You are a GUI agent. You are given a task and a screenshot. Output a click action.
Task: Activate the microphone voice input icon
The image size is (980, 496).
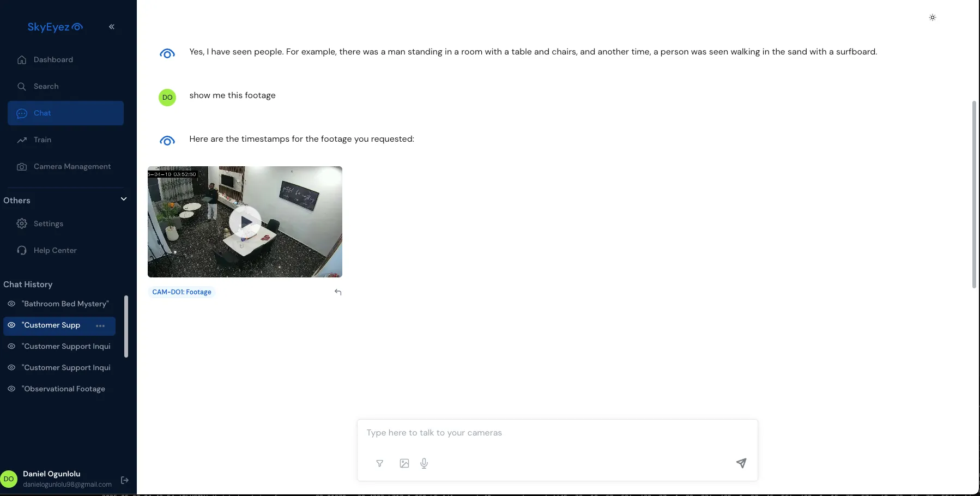point(424,463)
